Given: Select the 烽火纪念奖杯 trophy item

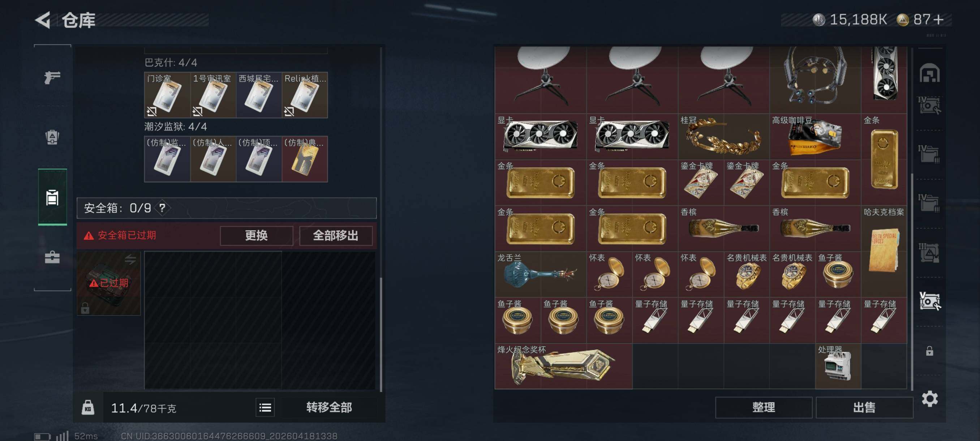Looking at the screenshot, I should coord(563,366).
